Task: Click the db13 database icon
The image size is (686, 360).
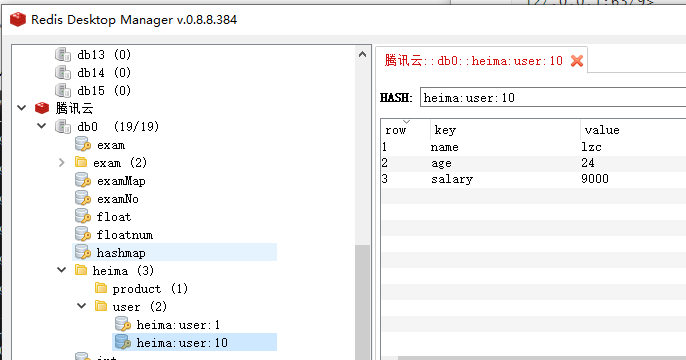Action: (63, 55)
